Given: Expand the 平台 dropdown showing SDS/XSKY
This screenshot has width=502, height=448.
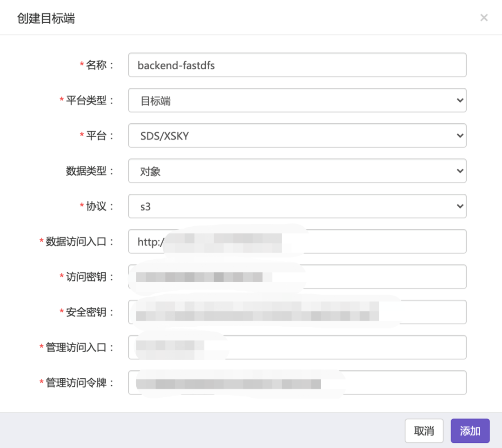Looking at the screenshot, I should (297, 136).
